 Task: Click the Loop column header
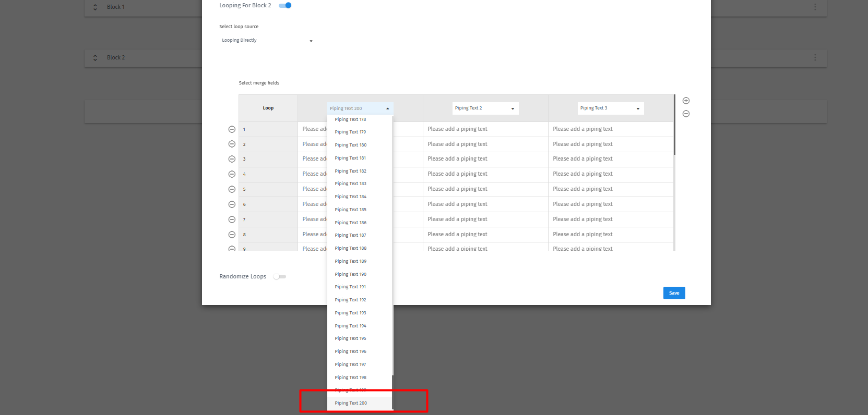tap(268, 108)
